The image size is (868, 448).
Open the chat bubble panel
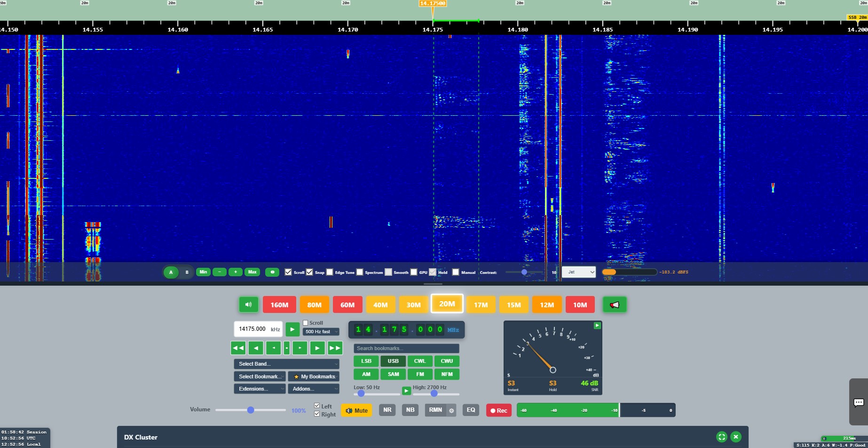859,402
